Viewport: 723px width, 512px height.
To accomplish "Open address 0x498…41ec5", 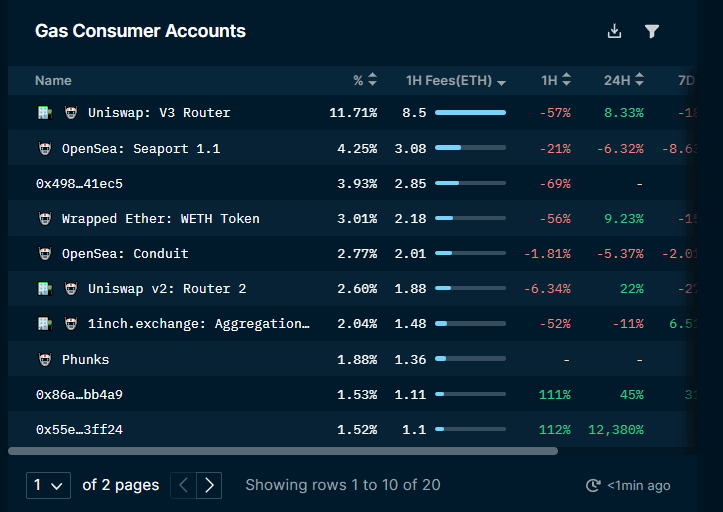I will click(79, 184).
